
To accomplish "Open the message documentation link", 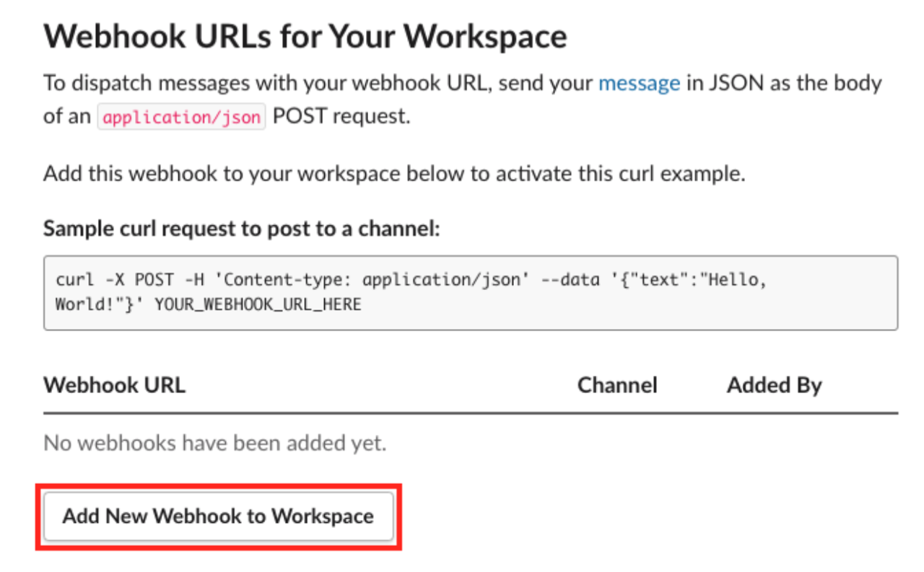I will (638, 83).
